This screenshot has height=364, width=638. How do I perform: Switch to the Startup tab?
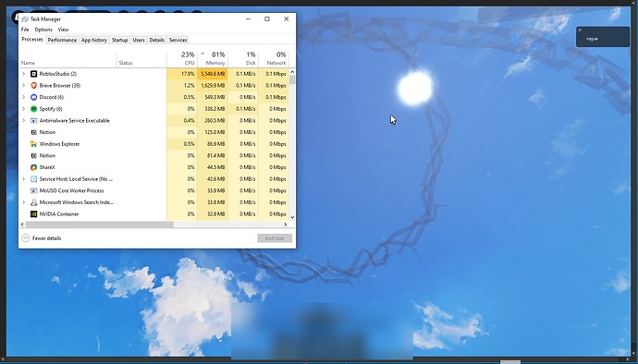point(119,40)
